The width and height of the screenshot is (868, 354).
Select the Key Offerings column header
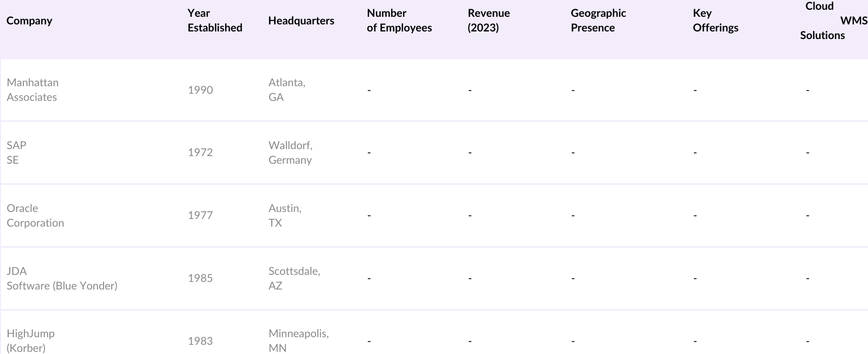716,21
